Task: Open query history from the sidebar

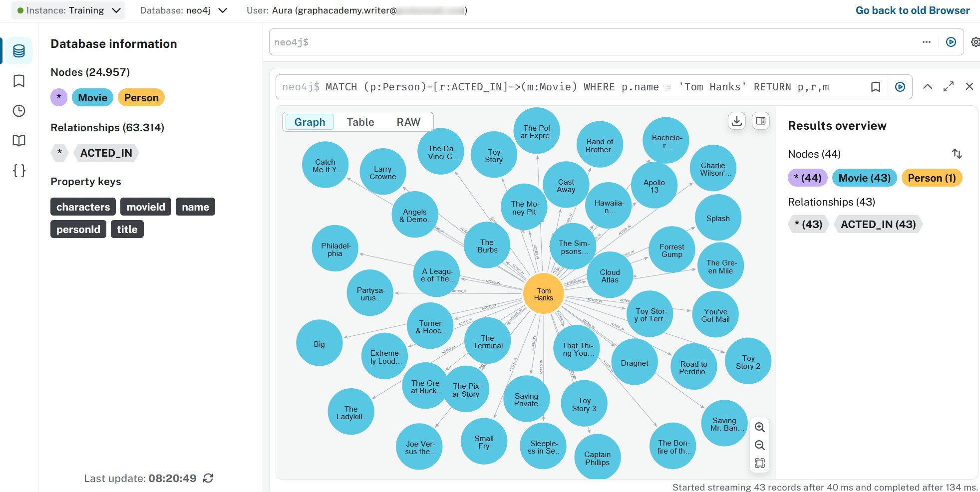Action: 18,111
